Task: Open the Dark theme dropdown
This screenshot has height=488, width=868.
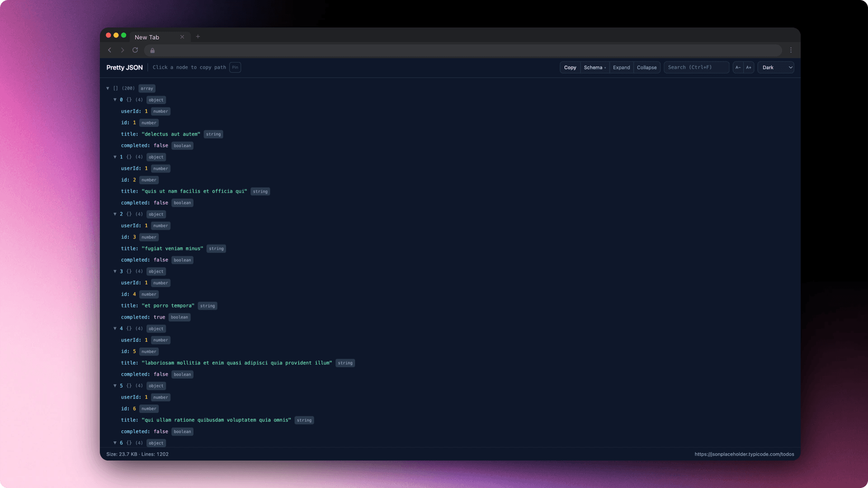Action: click(x=775, y=67)
